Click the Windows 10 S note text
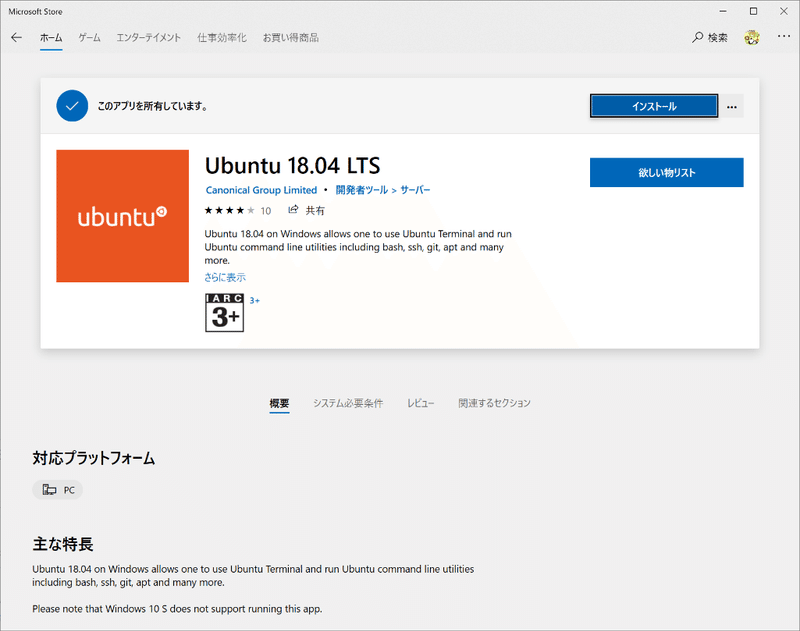 177,609
